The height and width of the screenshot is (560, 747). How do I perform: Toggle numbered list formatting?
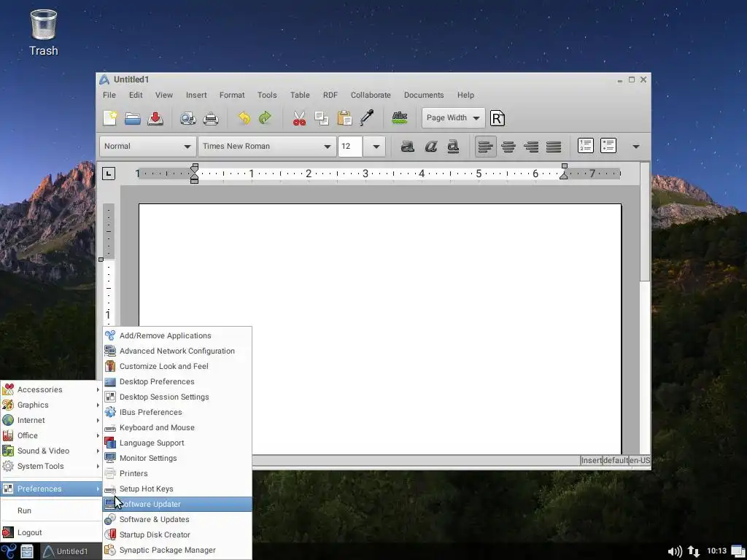(586, 146)
